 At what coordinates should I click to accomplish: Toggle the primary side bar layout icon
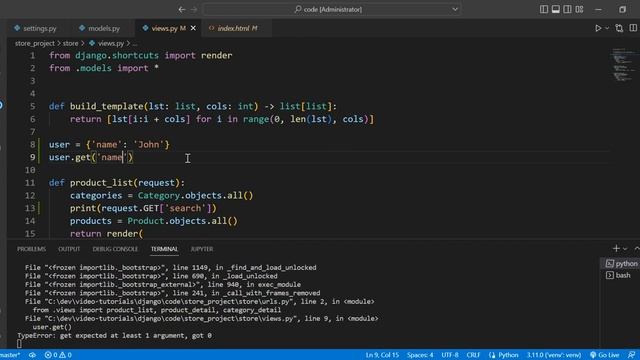pos(544,9)
